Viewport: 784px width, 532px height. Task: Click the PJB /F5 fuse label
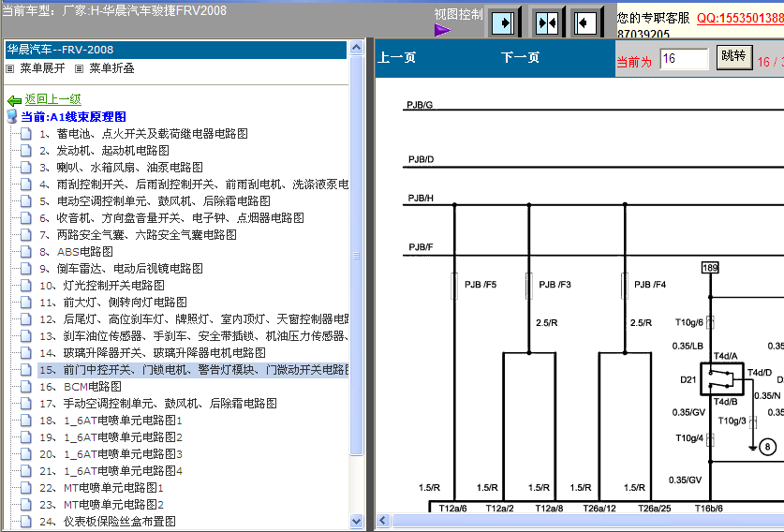click(x=481, y=285)
